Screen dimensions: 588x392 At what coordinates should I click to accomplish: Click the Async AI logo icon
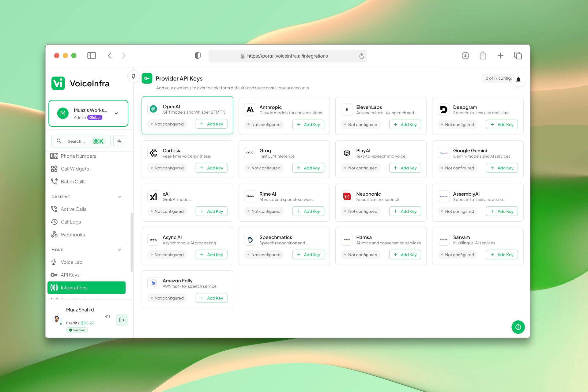click(x=153, y=239)
